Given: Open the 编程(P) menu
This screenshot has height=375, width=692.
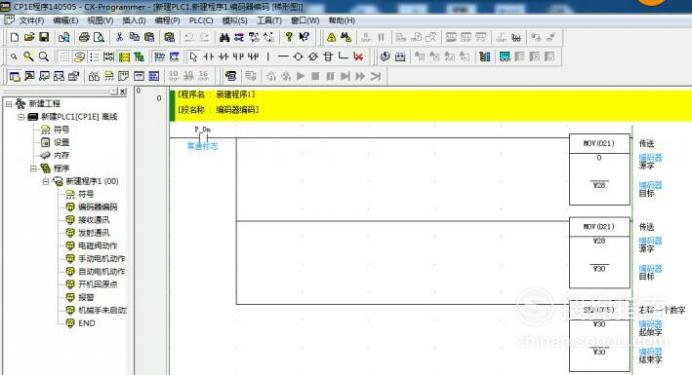Looking at the screenshot, I should pyautogui.click(x=167, y=20).
